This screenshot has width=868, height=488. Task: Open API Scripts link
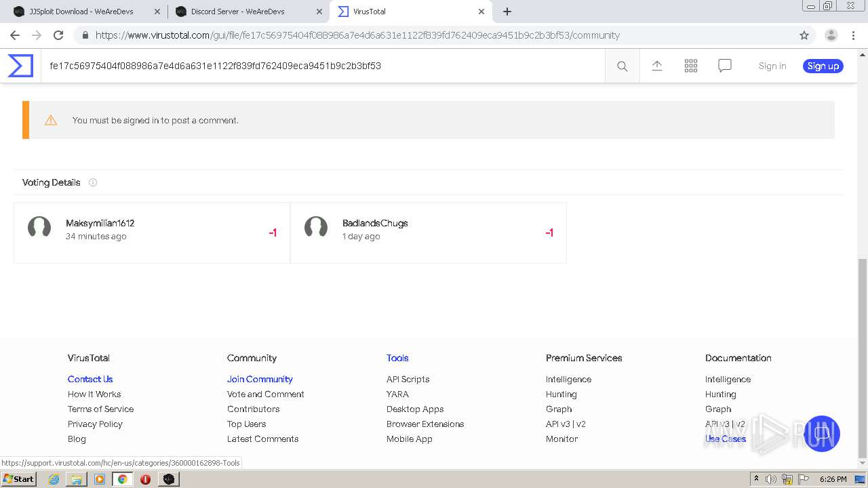tap(408, 379)
